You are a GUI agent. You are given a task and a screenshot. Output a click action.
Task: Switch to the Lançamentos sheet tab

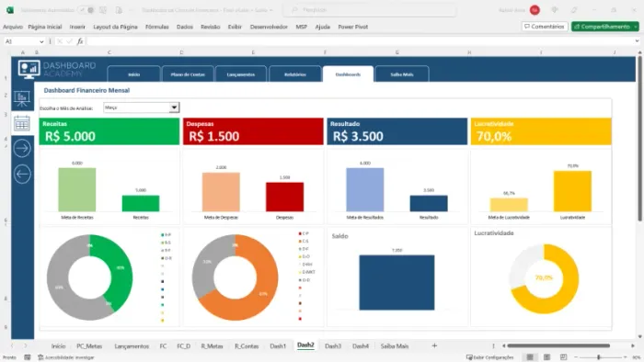pos(132,346)
